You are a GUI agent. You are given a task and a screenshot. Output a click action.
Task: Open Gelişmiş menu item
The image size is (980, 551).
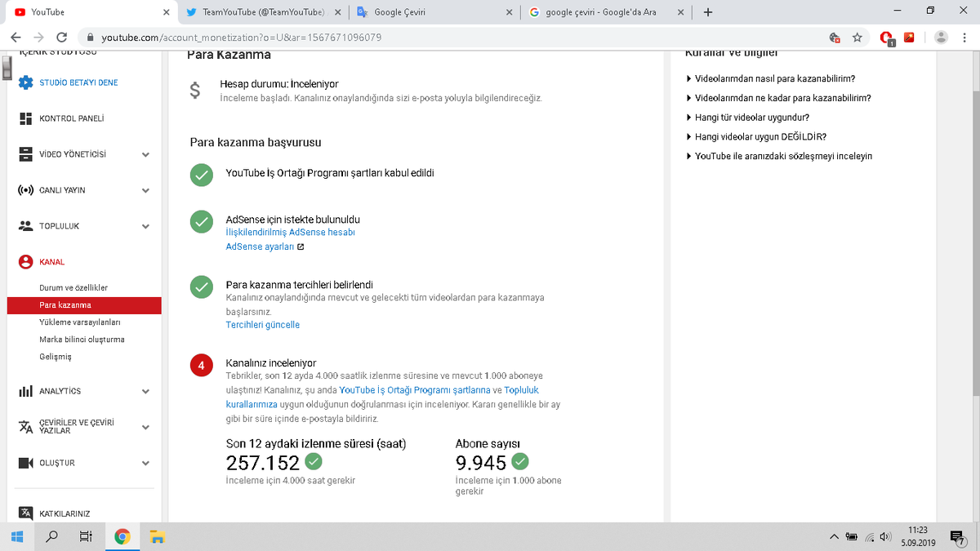pos(56,357)
